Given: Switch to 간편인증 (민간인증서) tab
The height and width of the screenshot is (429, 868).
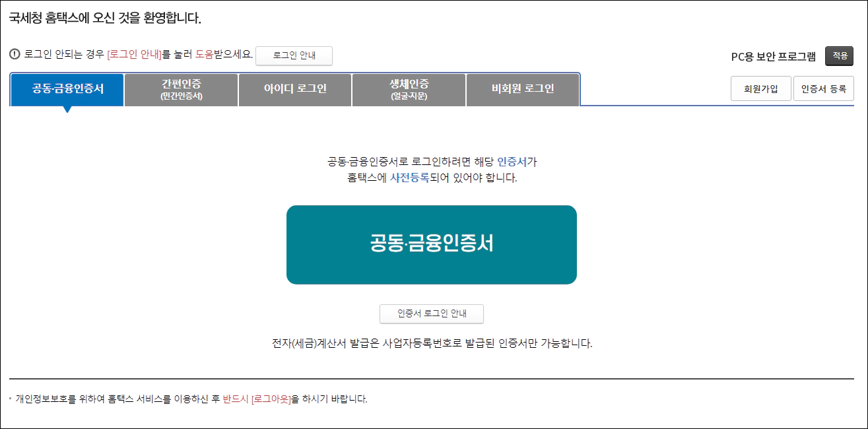Looking at the screenshot, I should coord(182,89).
